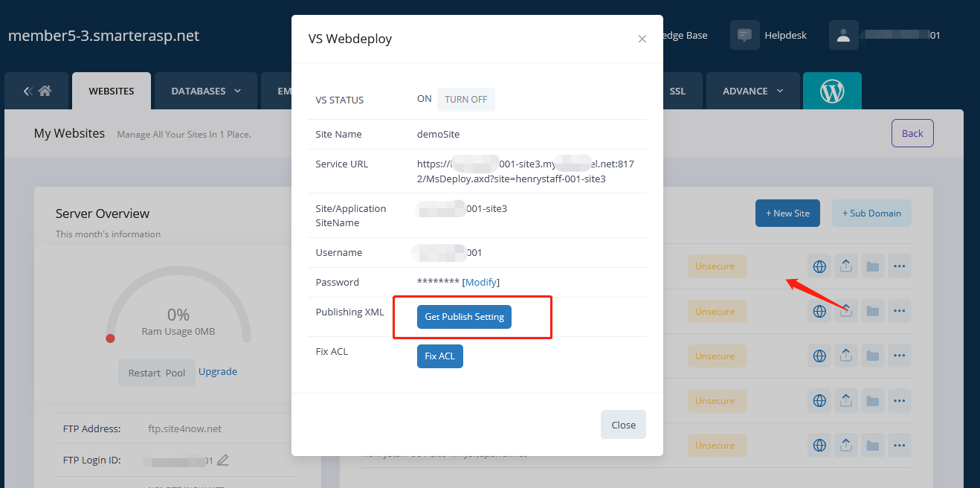Click the web deploy upload icon in first site row
This screenshot has height=488, width=980.
pyautogui.click(x=845, y=266)
